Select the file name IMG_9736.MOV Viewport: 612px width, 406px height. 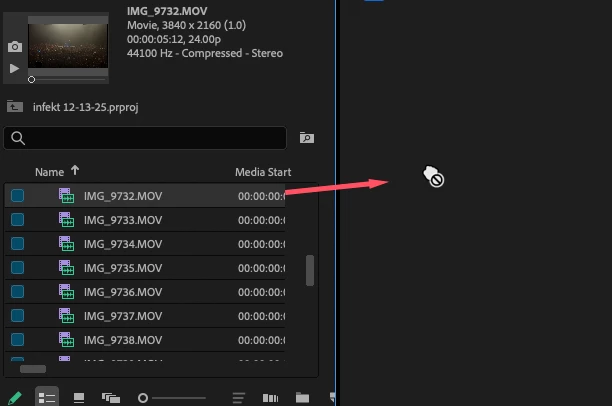pyautogui.click(x=123, y=292)
